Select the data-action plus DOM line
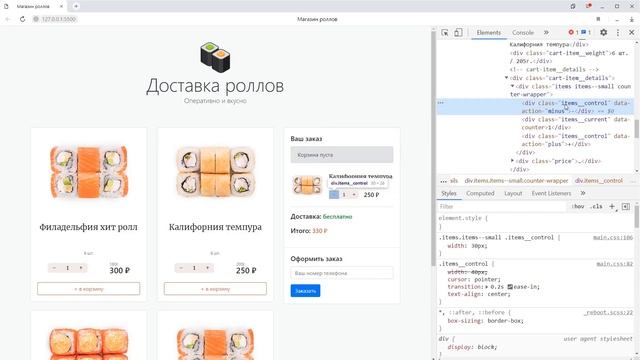Image resolution: width=640 pixels, height=360 pixels. pyautogui.click(x=576, y=140)
